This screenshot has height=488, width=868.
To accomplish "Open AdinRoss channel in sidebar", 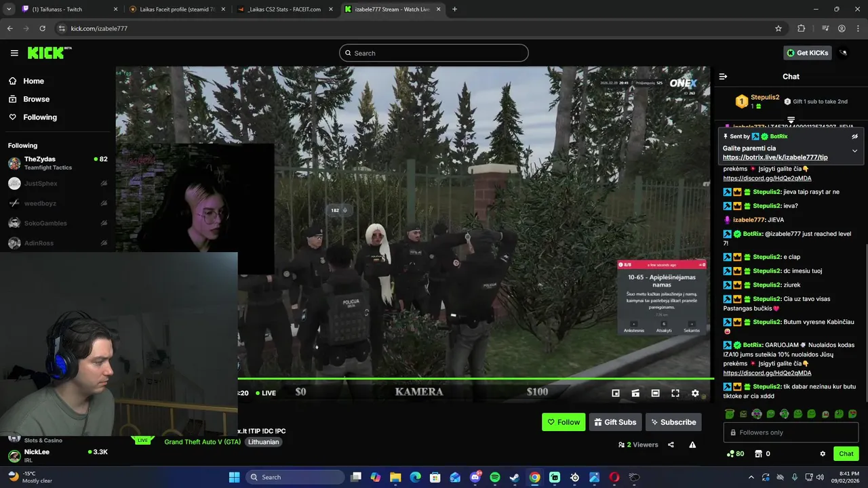I will tap(58, 243).
